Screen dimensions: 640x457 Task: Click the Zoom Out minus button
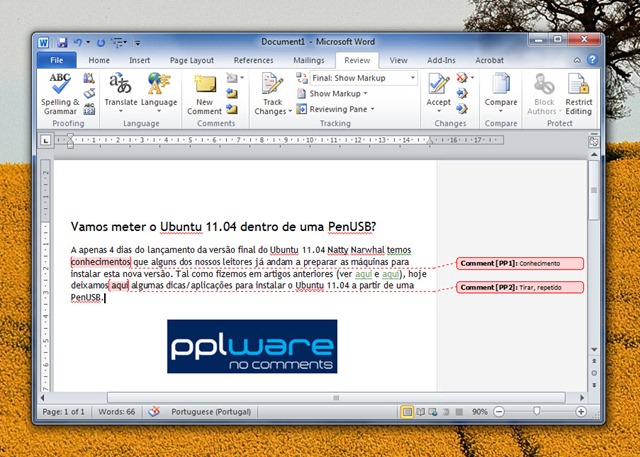click(499, 412)
